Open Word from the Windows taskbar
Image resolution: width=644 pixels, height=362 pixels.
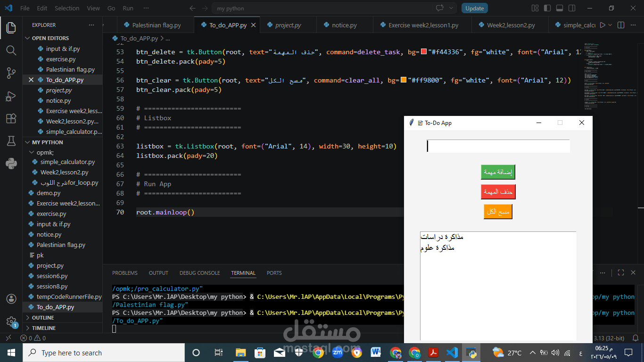(376, 353)
